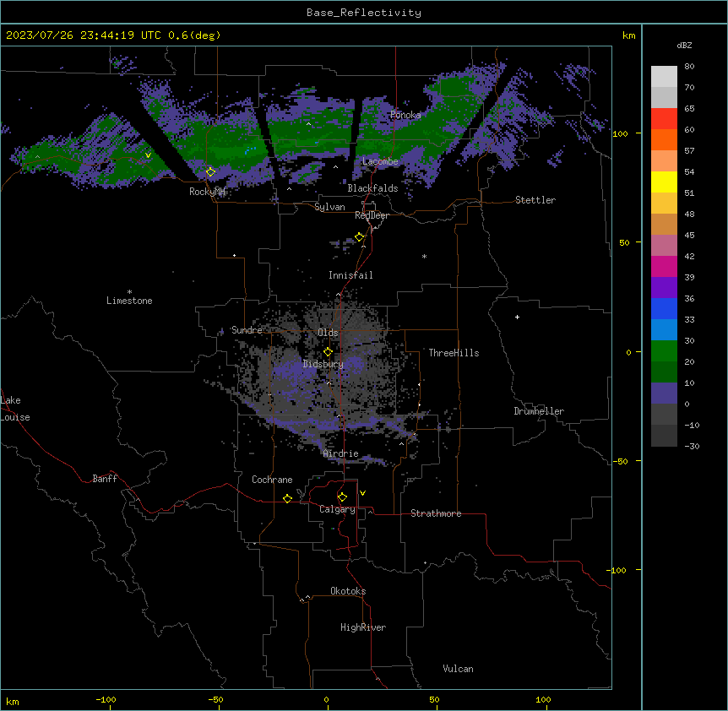Select the red swatch between 60 and 65 dBZ
Viewport: 728px width, 711px height.
pyautogui.click(x=664, y=119)
